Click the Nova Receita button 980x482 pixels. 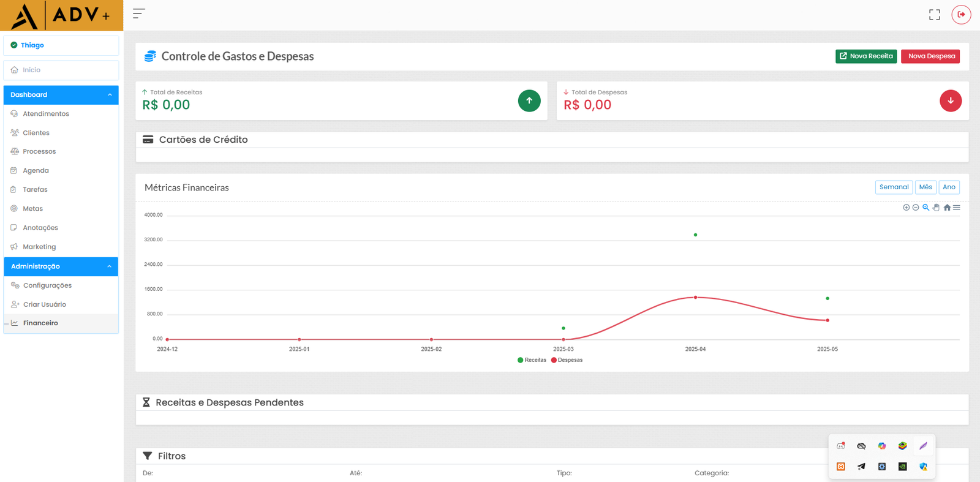(x=865, y=56)
